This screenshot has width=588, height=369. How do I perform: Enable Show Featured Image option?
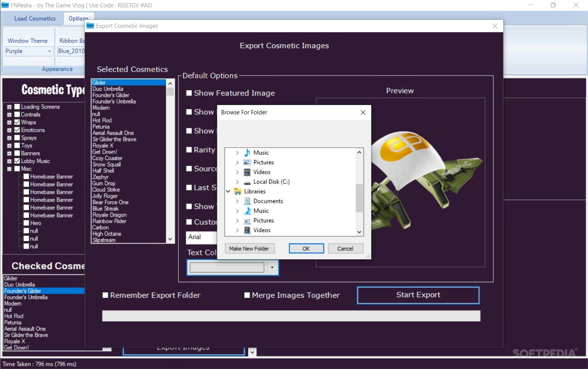click(x=189, y=93)
